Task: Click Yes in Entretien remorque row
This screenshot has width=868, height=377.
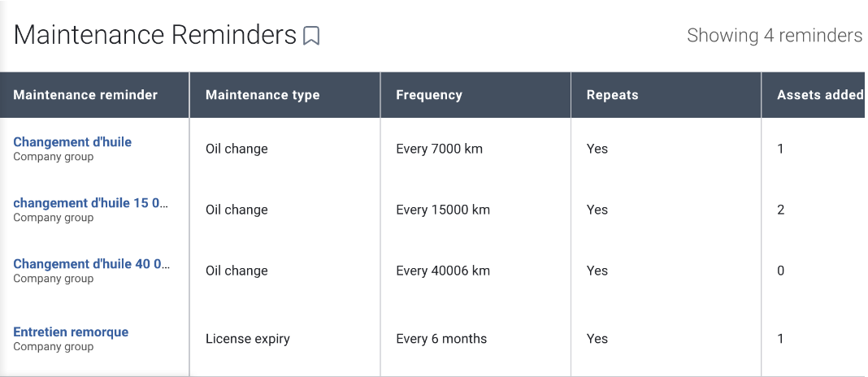Action: point(597,339)
